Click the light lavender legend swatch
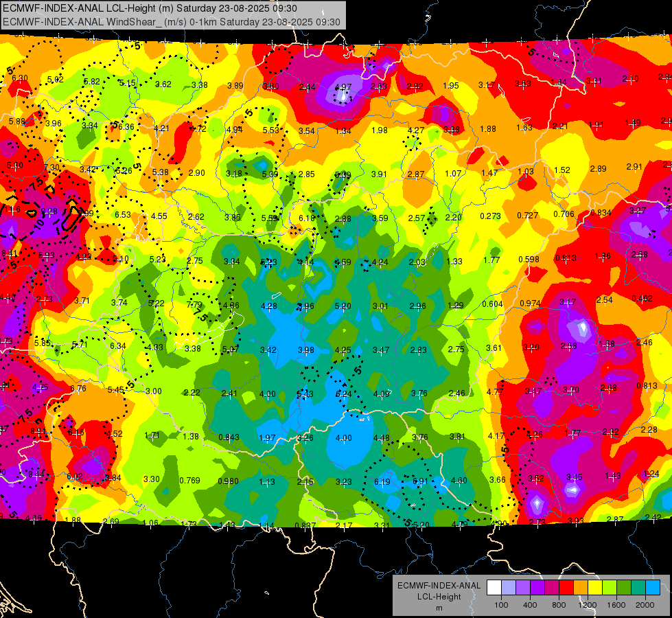Screen dimensions: 672x618 [509, 588]
